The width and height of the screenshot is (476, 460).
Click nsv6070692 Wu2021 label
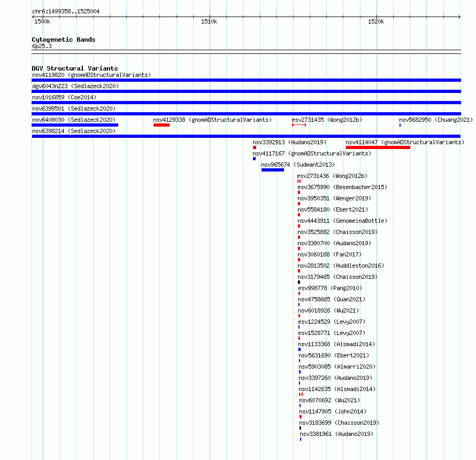[x=329, y=400]
